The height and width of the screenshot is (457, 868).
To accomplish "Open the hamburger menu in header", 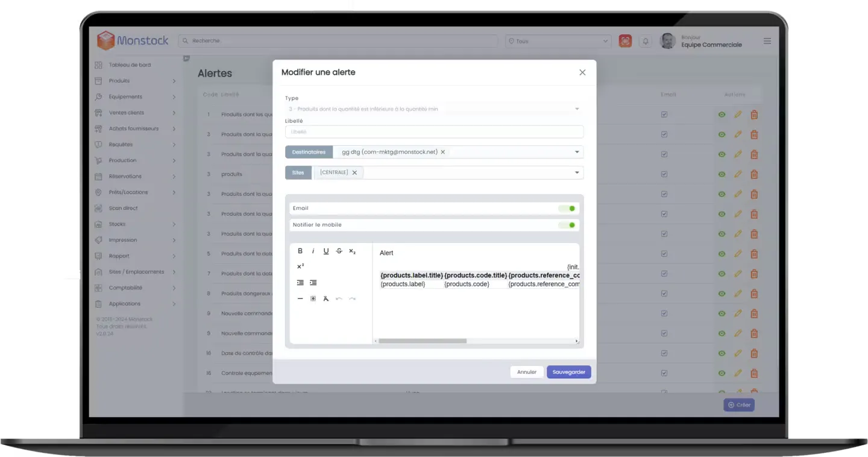I will coord(767,41).
